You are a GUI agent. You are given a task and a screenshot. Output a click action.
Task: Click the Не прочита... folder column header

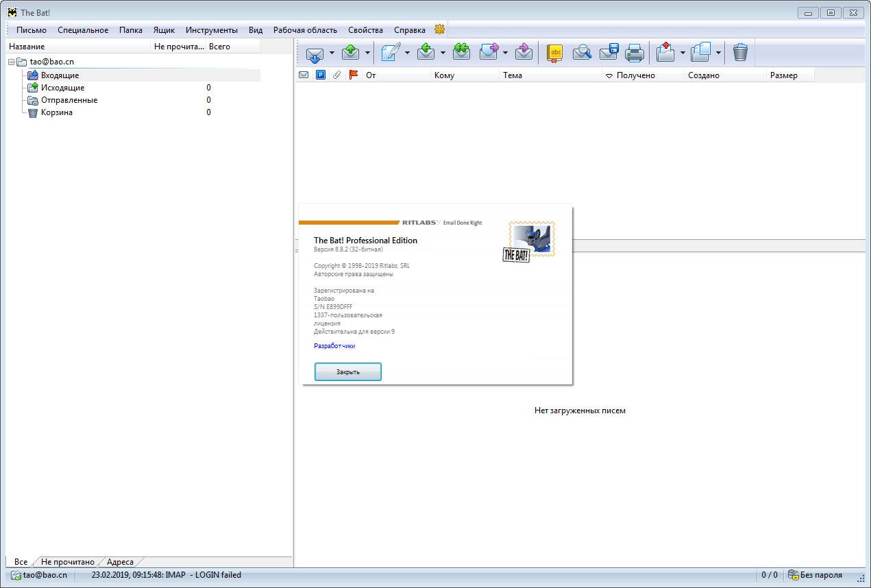click(x=178, y=47)
